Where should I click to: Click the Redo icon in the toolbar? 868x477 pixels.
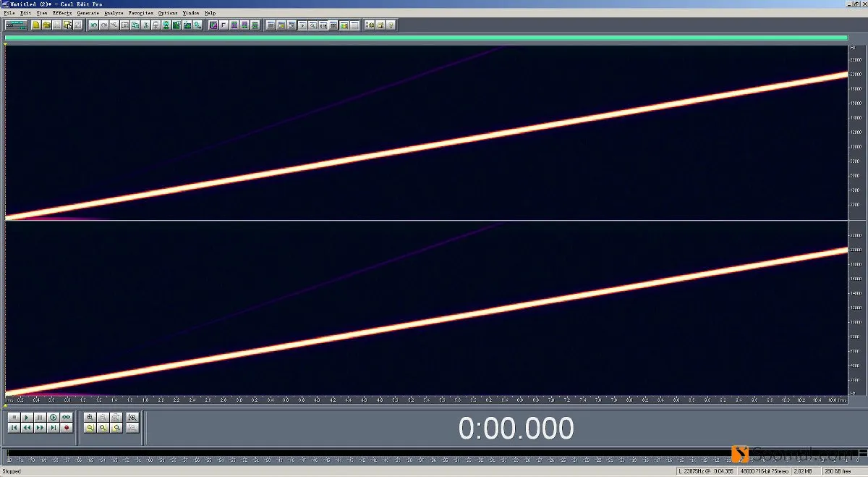coord(104,25)
